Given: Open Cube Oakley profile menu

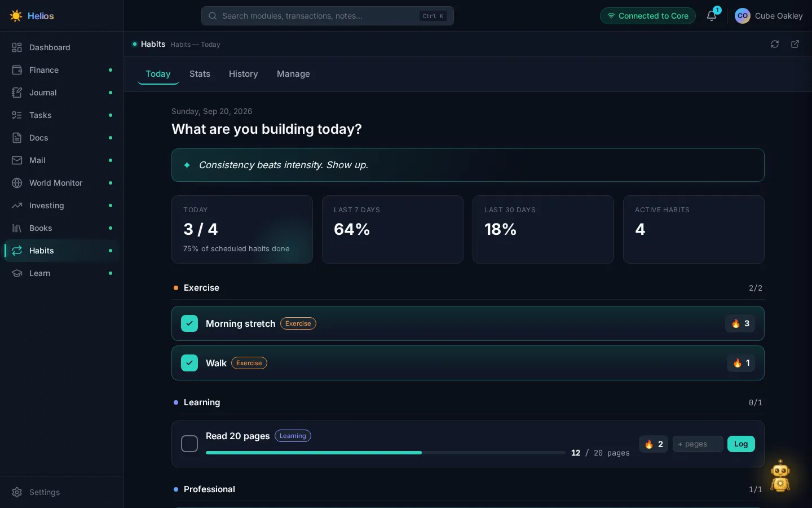Looking at the screenshot, I should pyautogui.click(x=769, y=16).
